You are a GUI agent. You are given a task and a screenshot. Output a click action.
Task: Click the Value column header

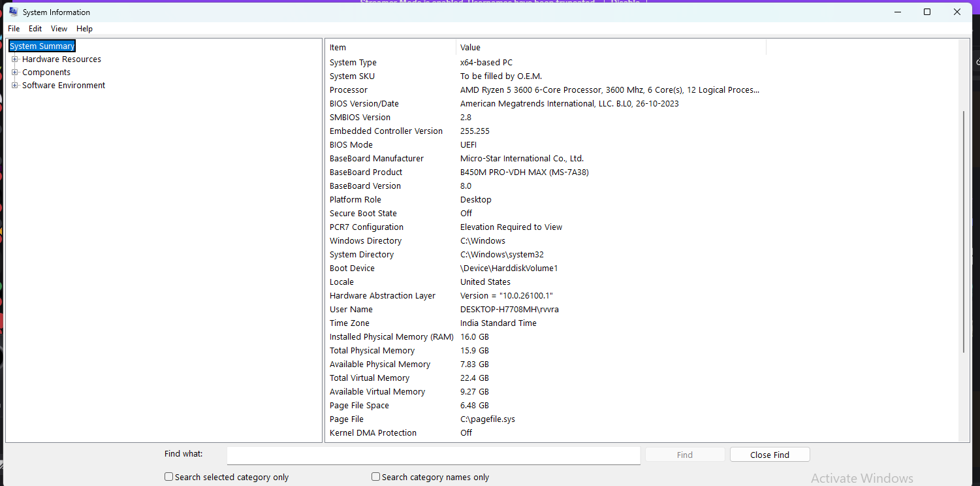tap(611, 48)
